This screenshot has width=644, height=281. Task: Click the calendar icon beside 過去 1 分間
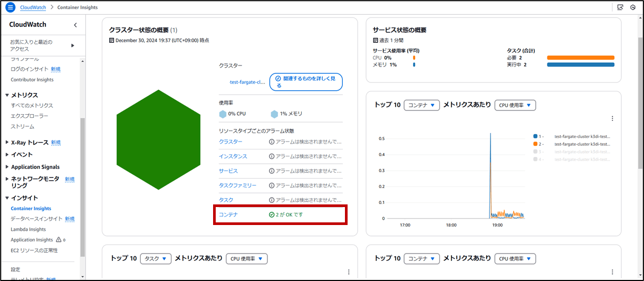point(375,40)
